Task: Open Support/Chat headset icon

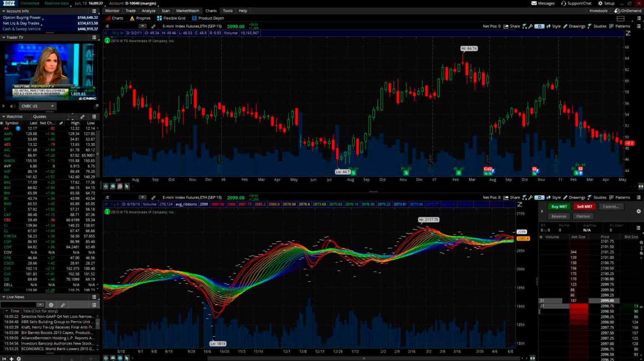Action: tap(564, 3)
